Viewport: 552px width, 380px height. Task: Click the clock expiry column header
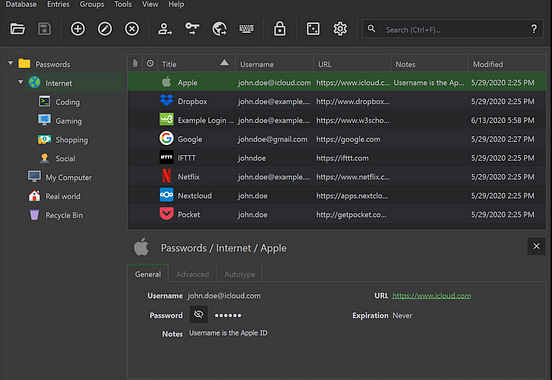click(150, 63)
